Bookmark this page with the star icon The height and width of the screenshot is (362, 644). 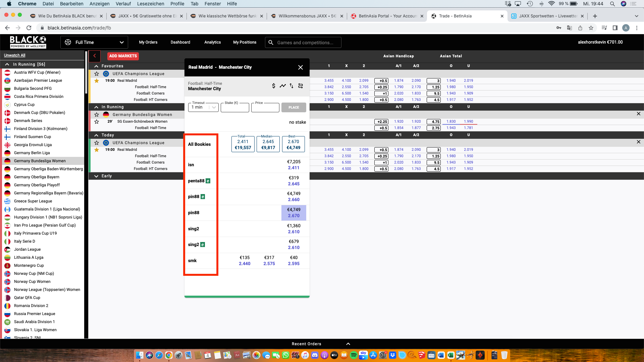591,28
